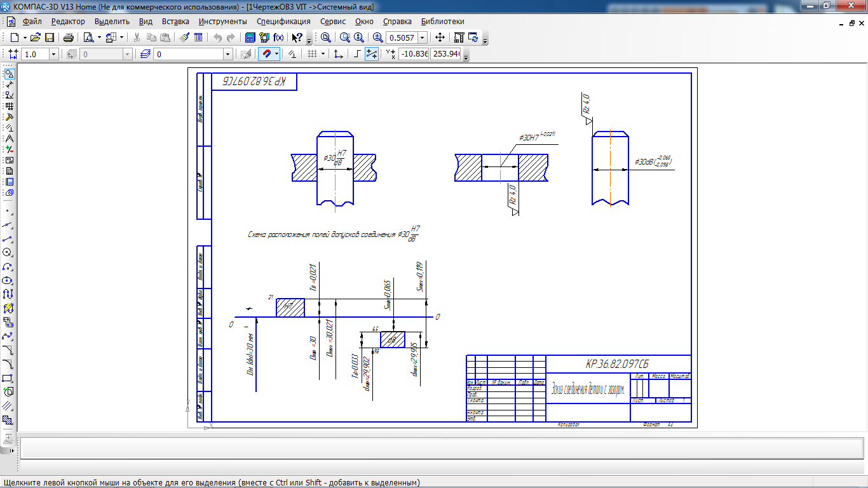Screen dimensions: 868x488
Task: Open the Справка menu
Action: coord(397,22)
